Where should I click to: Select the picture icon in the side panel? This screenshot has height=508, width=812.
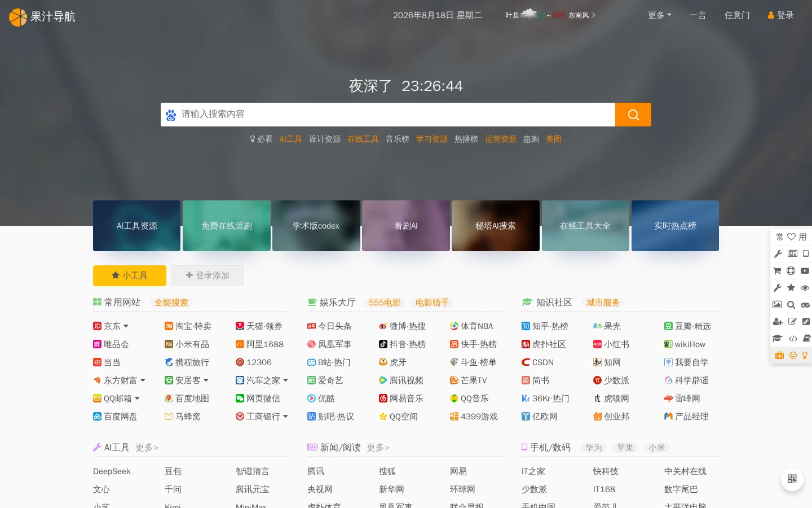point(777,305)
